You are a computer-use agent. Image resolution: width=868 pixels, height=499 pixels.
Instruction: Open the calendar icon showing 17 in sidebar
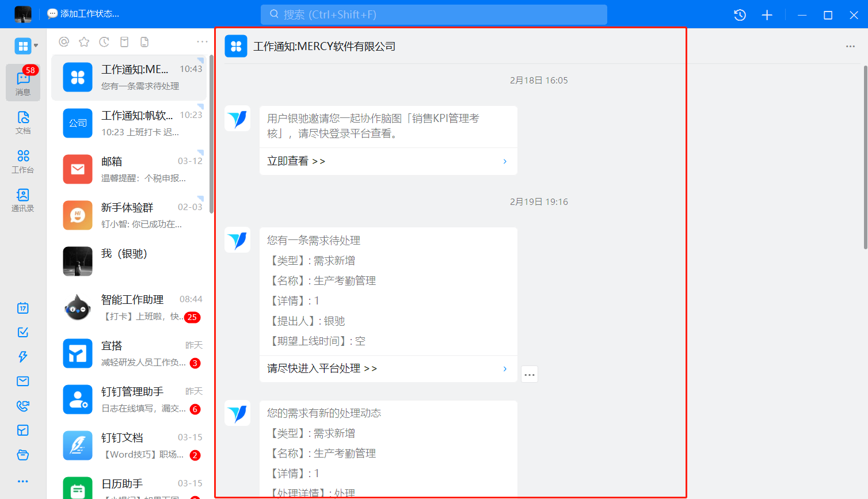[23, 308]
